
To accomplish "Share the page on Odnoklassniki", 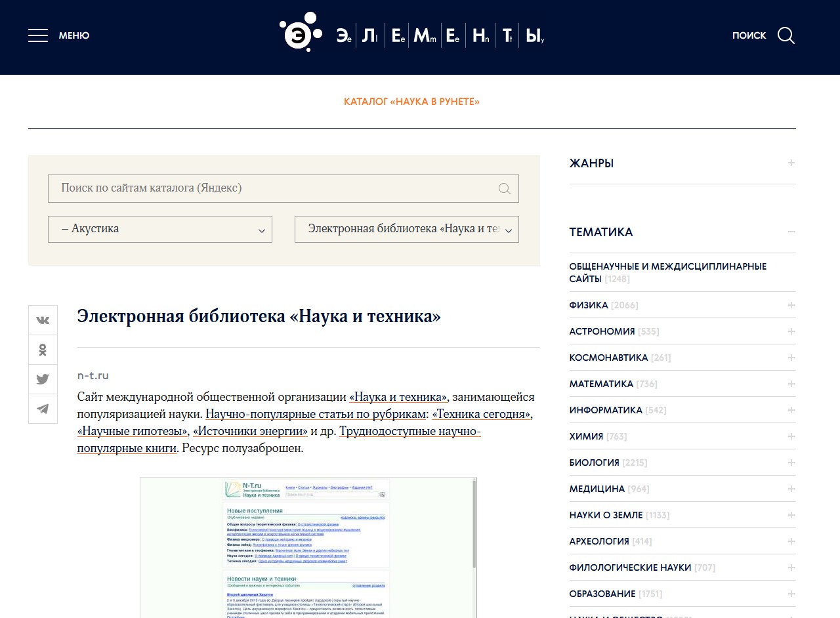I will 43,350.
